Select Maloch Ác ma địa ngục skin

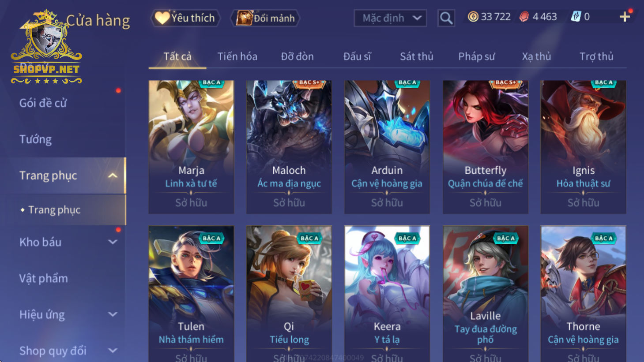(289, 147)
